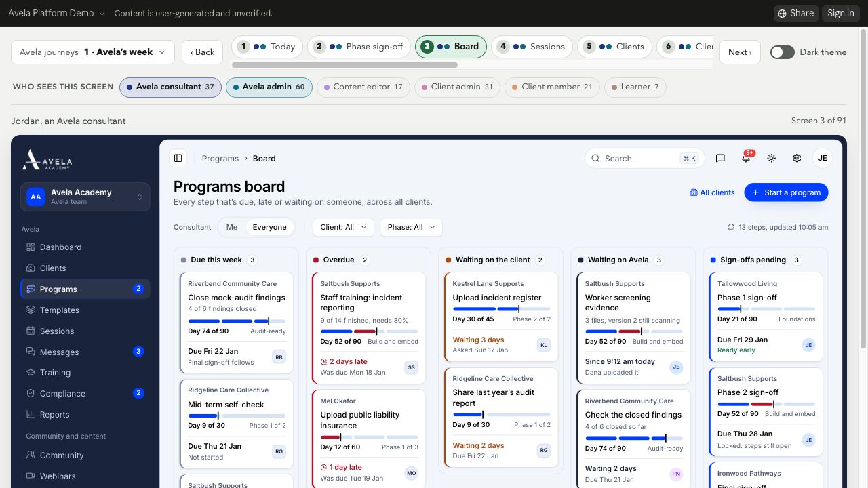Open Compliance in the sidebar

tap(85, 394)
